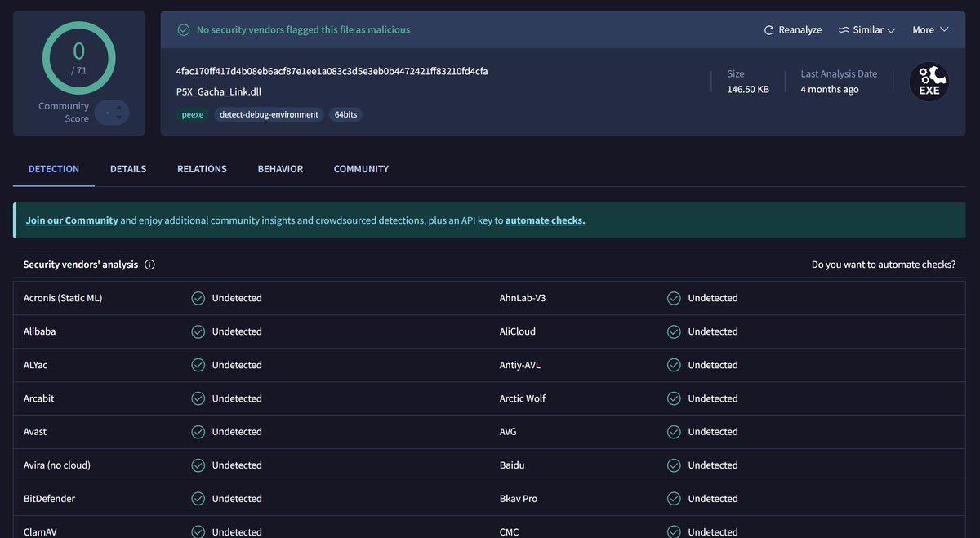Image resolution: width=980 pixels, height=538 pixels.
Task: Click the 64bits tag
Action: pyautogui.click(x=345, y=114)
